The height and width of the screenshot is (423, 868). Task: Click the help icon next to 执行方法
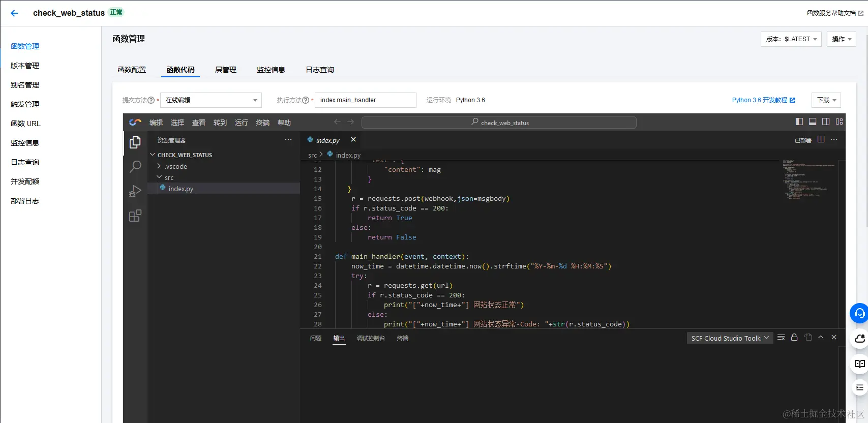306,100
